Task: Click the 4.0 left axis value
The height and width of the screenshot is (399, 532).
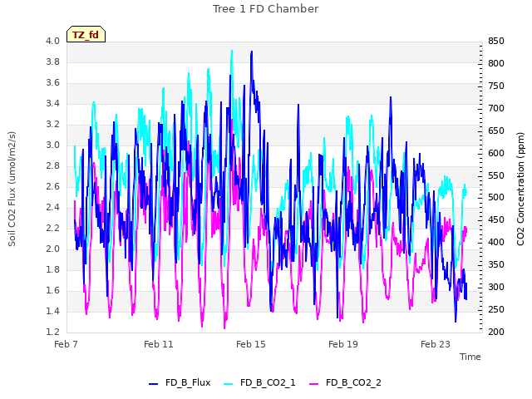Action: pyautogui.click(x=52, y=41)
